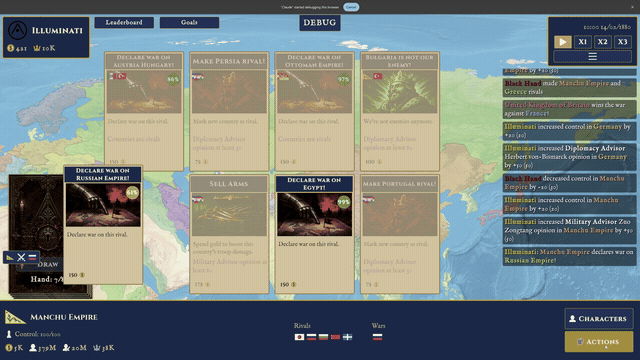The height and width of the screenshot is (360, 640).
Task: Click Cancel on the browser debugging banner
Action: pyautogui.click(x=351, y=7)
